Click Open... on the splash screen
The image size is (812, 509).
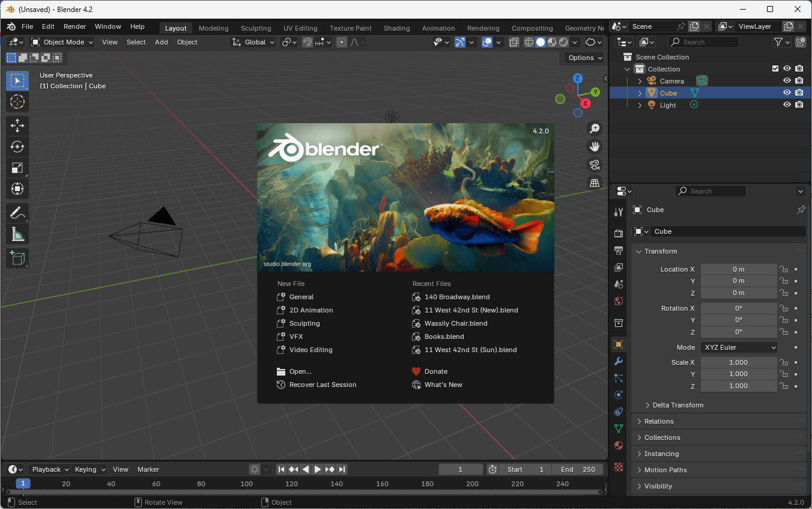click(300, 371)
